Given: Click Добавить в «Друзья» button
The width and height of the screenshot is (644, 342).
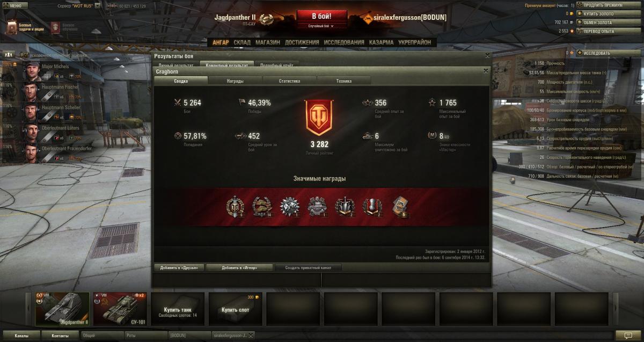Looking at the screenshot, I should pyautogui.click(x=179, y=267).
